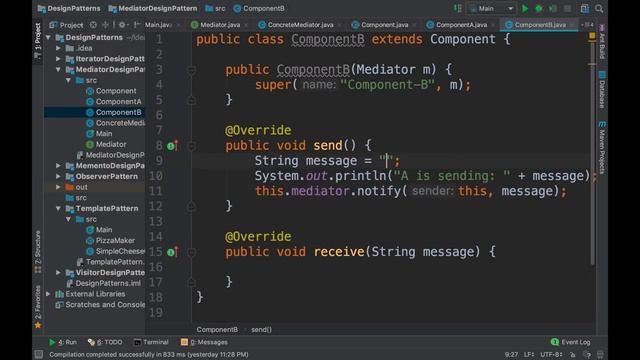Open ConcreteMediator in project tree
640x360 pixels.
115,123
